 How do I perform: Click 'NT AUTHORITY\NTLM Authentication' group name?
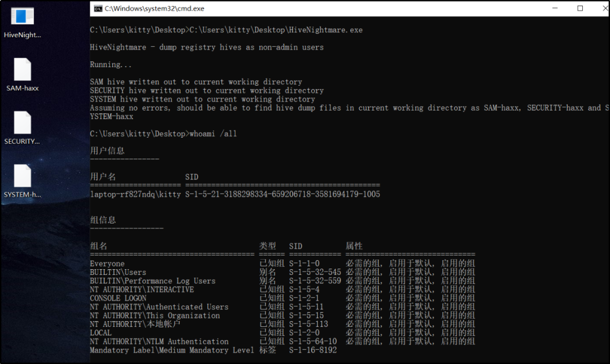(x=159, y=341)
